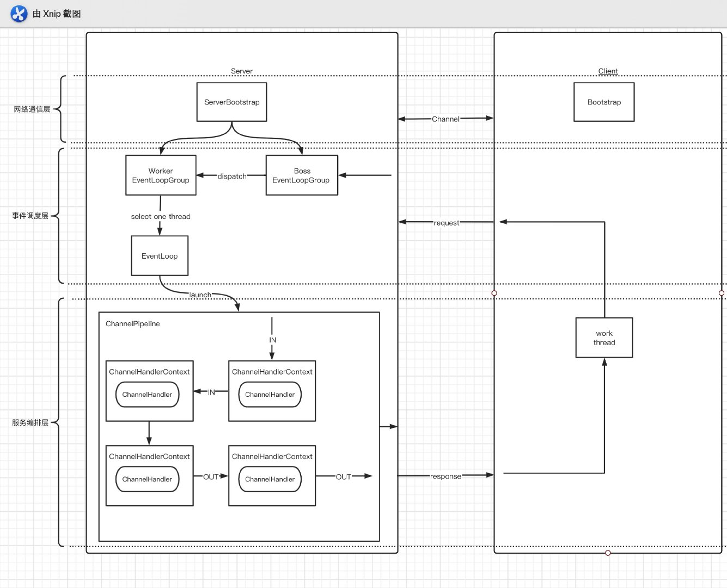Click the "dispatch" arrow label

232,176
